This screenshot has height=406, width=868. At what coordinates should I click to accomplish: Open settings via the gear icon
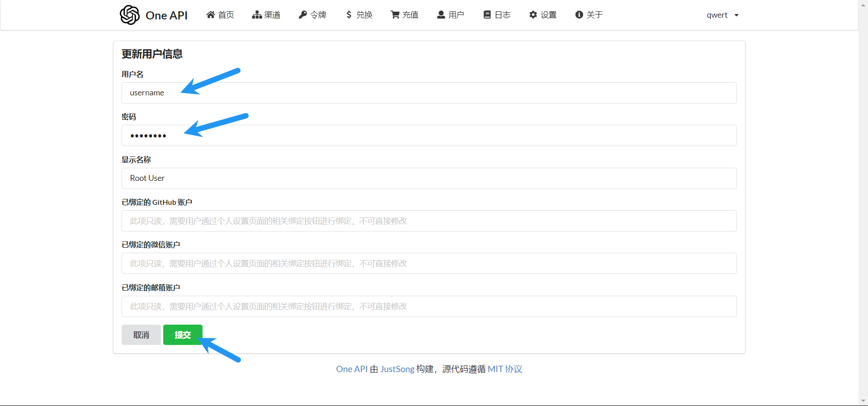533,15
